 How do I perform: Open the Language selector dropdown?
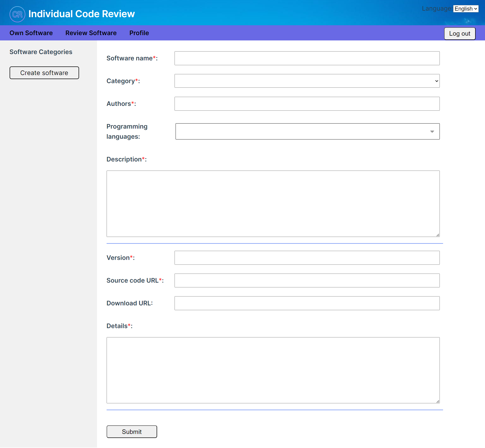tap(466, 9)
